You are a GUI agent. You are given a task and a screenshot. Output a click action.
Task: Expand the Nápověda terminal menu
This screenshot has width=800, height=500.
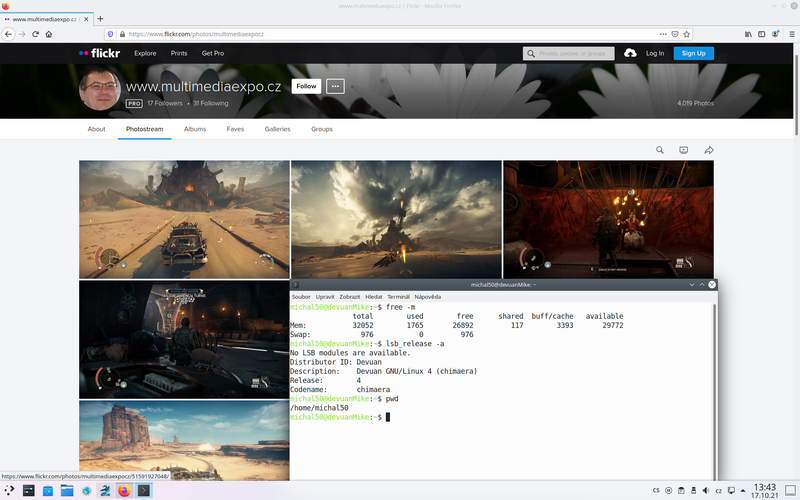click(427, 297)
